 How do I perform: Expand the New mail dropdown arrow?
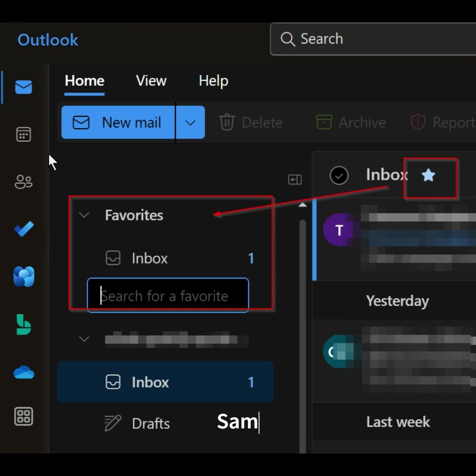(190, 123)
